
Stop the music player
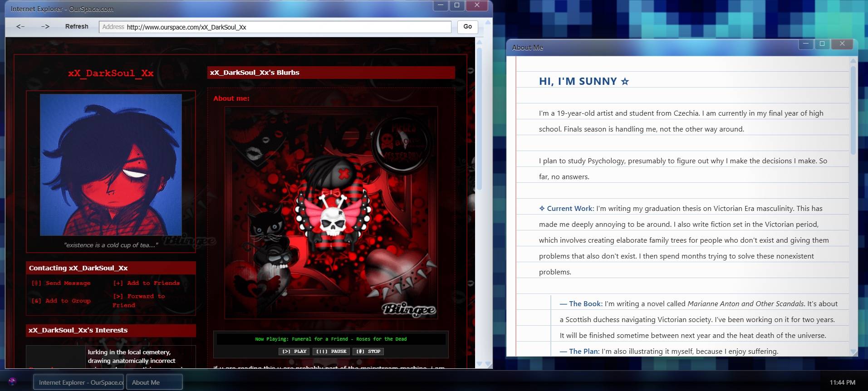coord(368,351)
